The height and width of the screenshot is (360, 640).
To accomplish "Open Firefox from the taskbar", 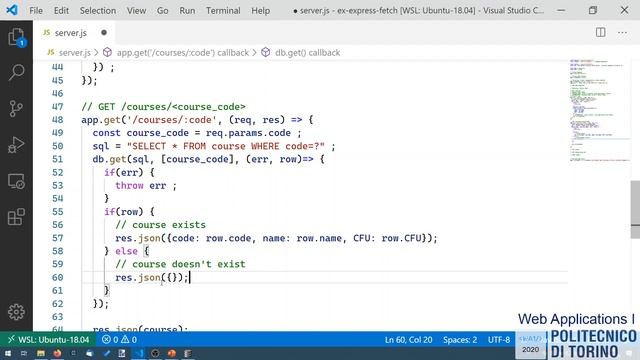I will point(57,353).
